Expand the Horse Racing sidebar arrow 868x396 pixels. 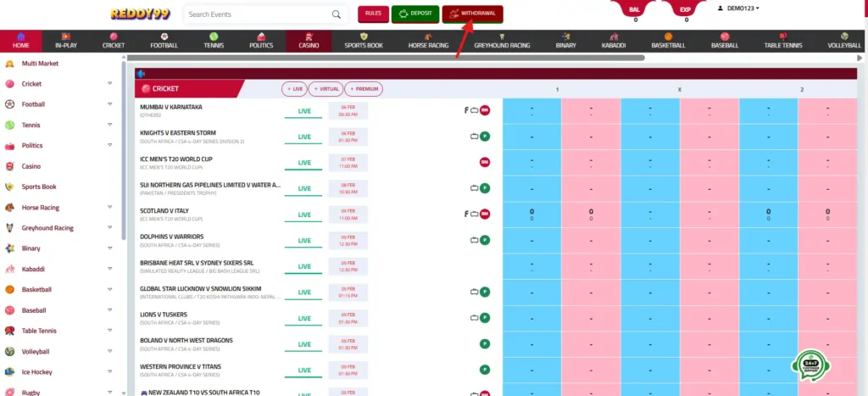point(109,208)
